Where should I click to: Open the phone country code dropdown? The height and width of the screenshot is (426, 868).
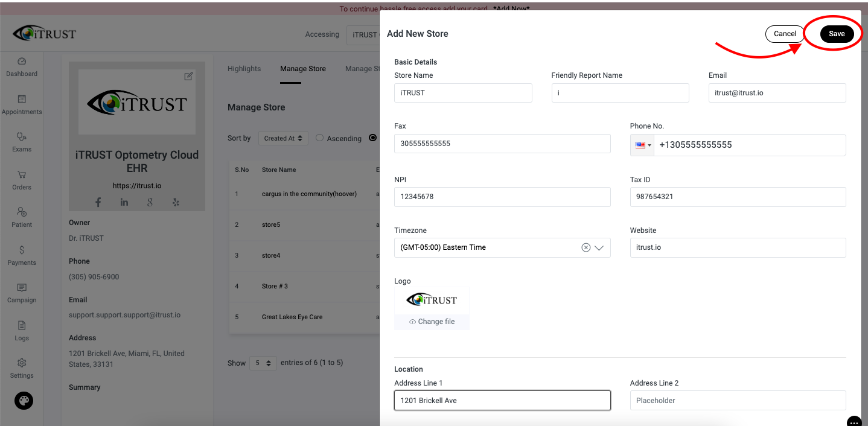coord(642,145)
